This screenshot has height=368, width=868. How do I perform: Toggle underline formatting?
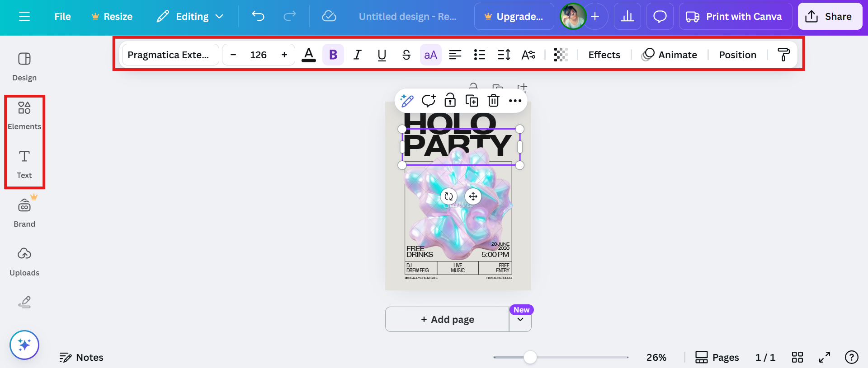tap(382, 55)
